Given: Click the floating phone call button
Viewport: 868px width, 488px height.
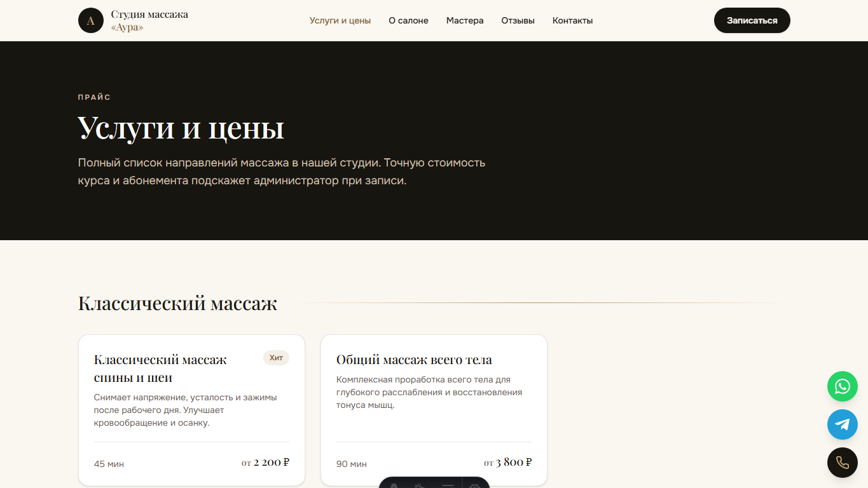Looking at the screenshot, I should [x=842, y=463].
